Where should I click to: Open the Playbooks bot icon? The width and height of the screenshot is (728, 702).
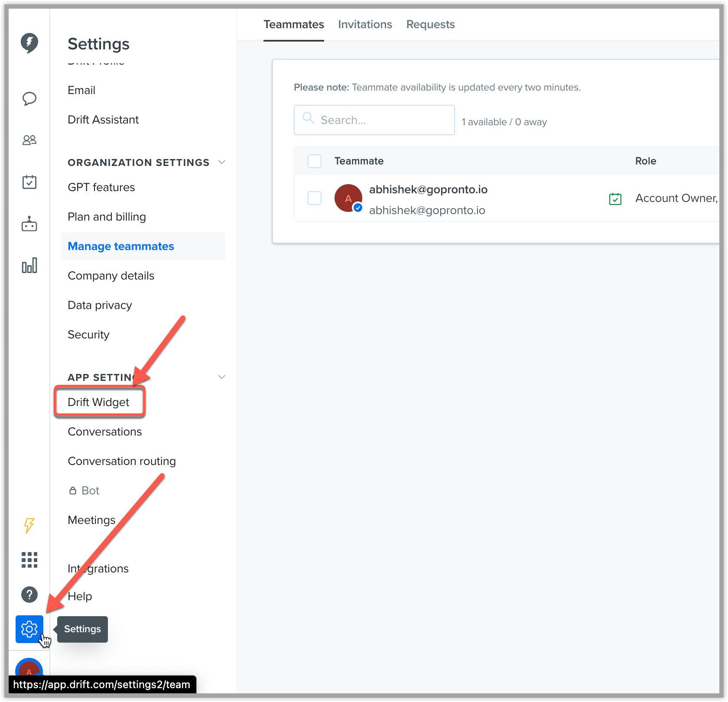coord(29,224)
